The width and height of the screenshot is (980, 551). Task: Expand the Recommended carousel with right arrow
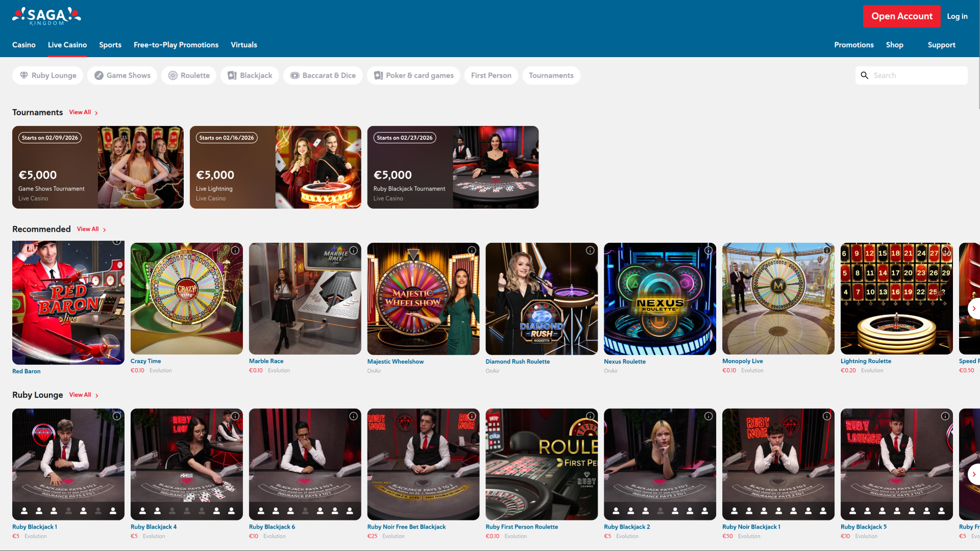974,308
